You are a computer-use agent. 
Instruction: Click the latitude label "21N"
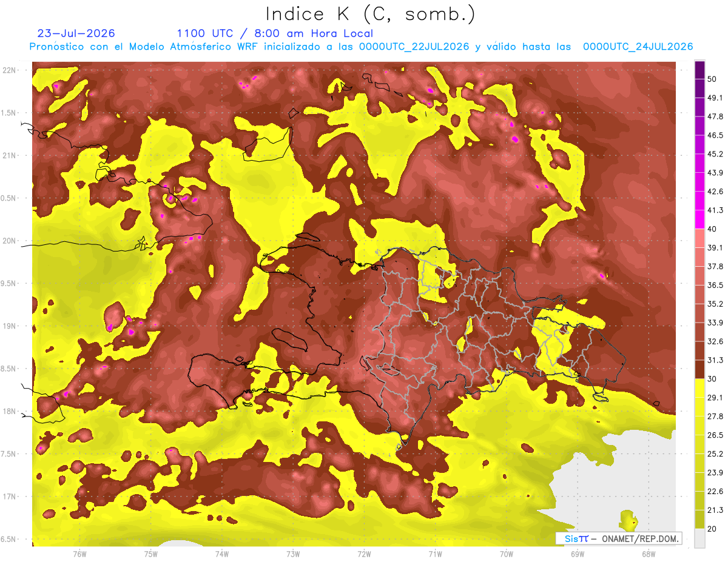10,155
